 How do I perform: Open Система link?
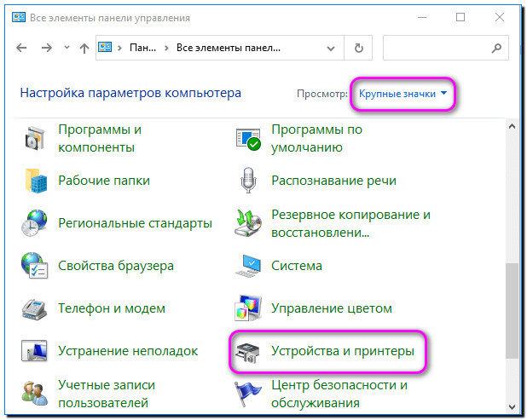(x=297, y=266)
